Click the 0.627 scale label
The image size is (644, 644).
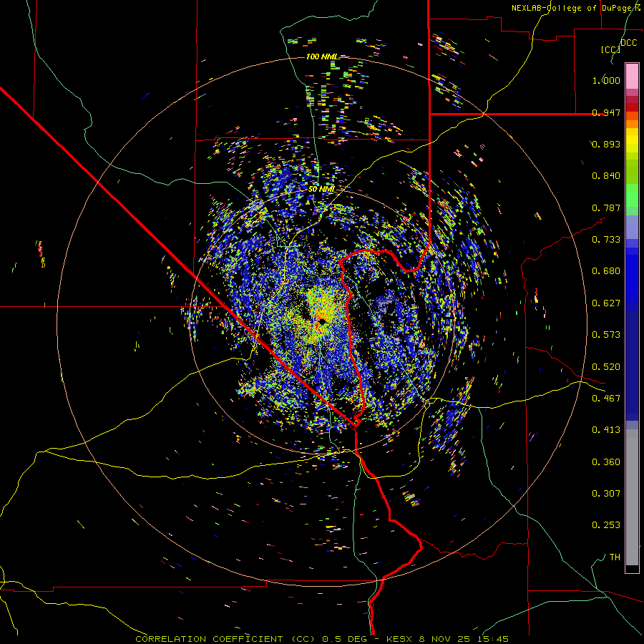tap(606, 303)
